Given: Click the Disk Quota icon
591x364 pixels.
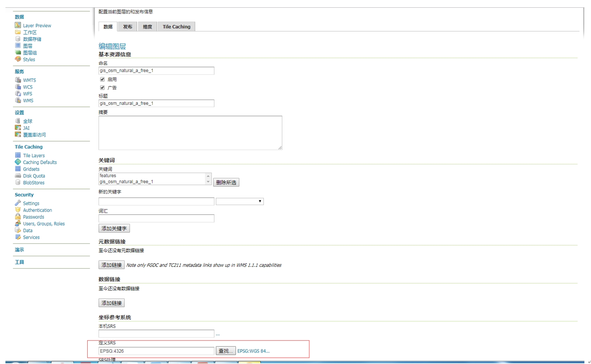Looking at the screenshot, I should (18, 176).
